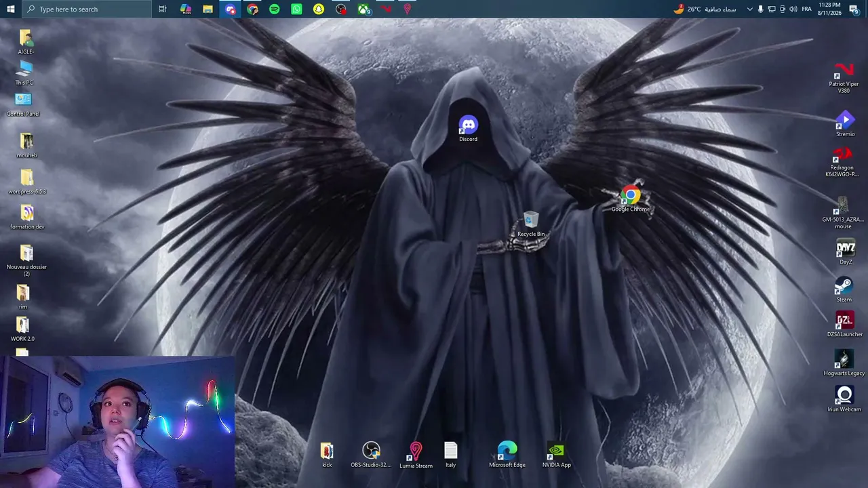This screenshot has width=868, height=488.
Task: Switch to Discord in the taskbar
Action: click(231, 9)
